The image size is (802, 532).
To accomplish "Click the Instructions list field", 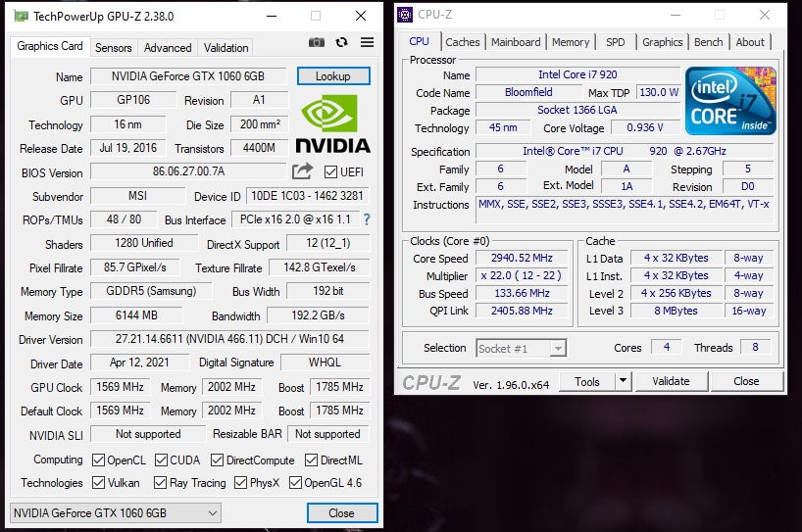I will tap(625, 210).
